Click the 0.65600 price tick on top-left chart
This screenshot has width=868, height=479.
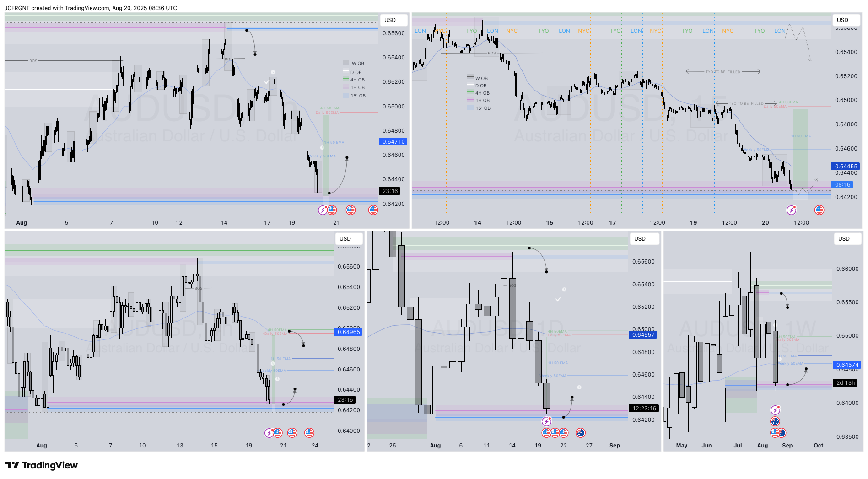coord(394,33)
